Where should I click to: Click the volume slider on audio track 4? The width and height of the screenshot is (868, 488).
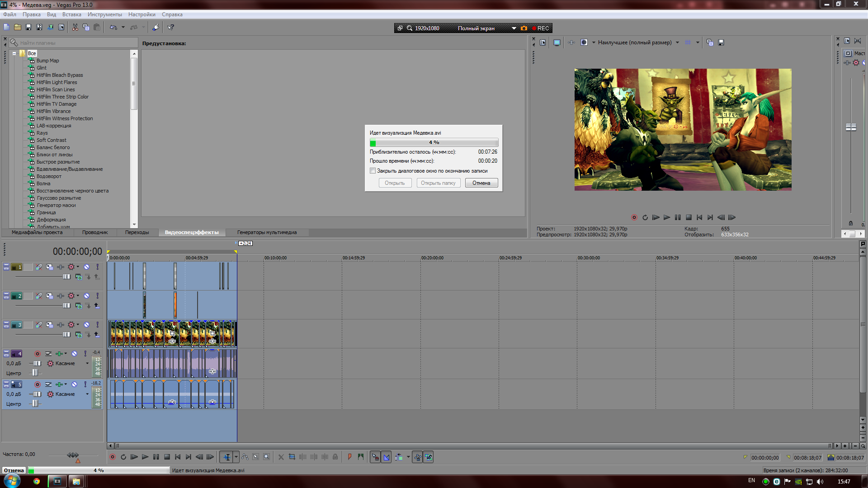tap(36, 363)
